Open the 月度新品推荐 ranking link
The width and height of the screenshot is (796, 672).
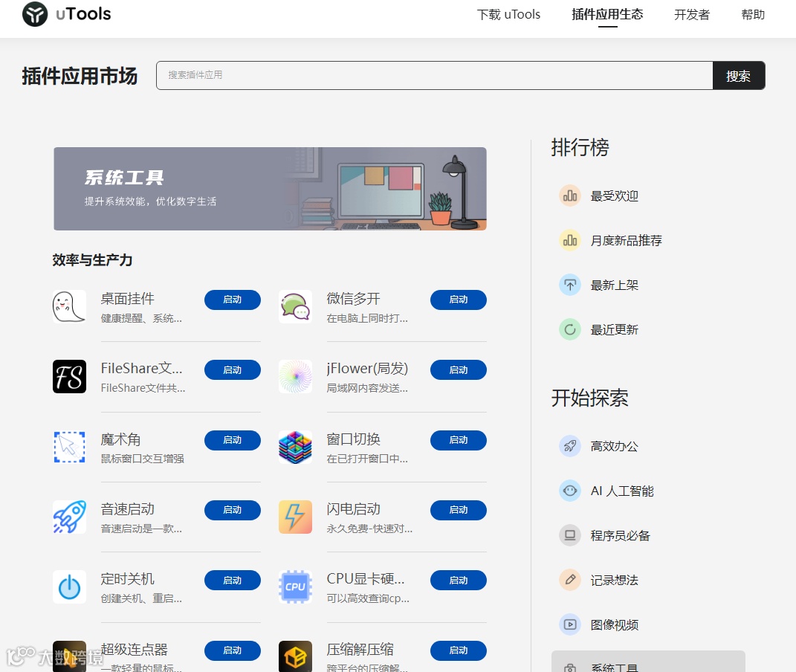627,241
